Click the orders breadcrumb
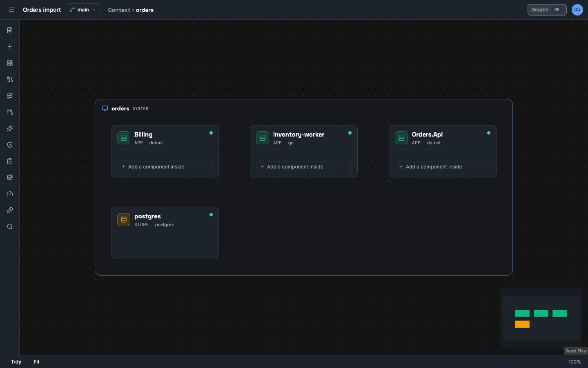This screenshot has height=368, width=588. (x=145, y=10)
